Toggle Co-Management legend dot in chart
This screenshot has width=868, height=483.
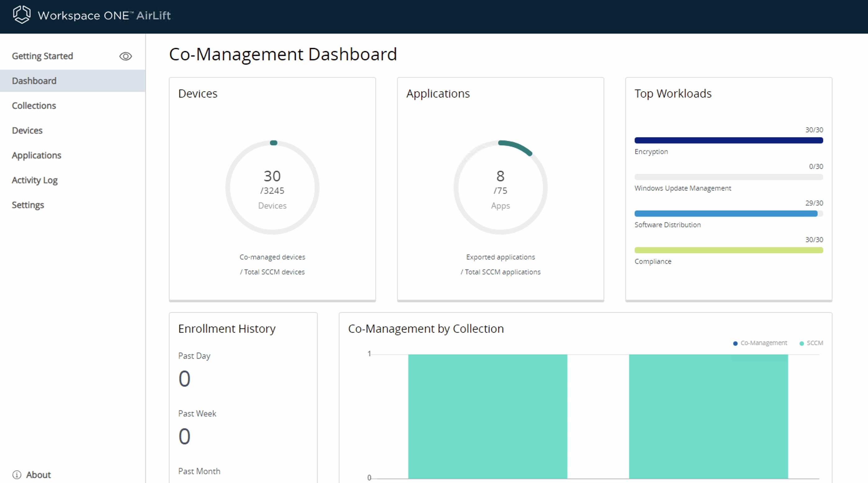tap(735, 343)
